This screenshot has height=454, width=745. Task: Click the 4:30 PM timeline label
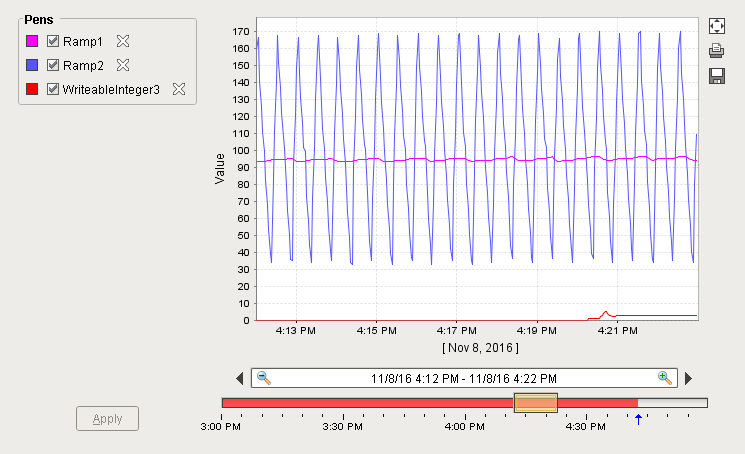coord(586,426)
